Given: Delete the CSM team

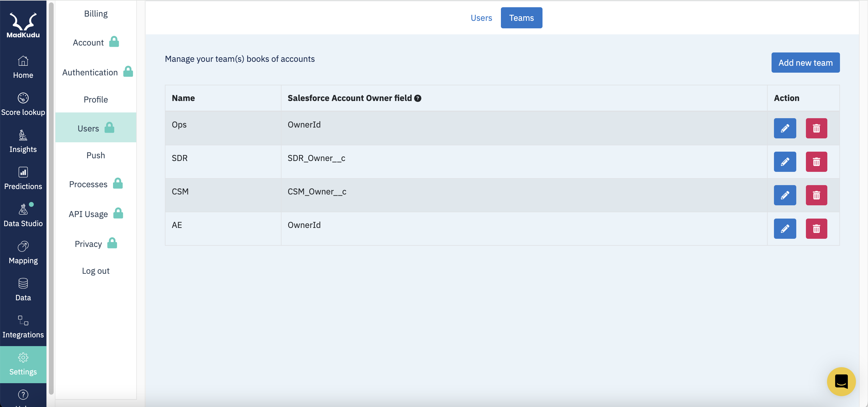Looking at the screenshot, I should tap(816, 195).
